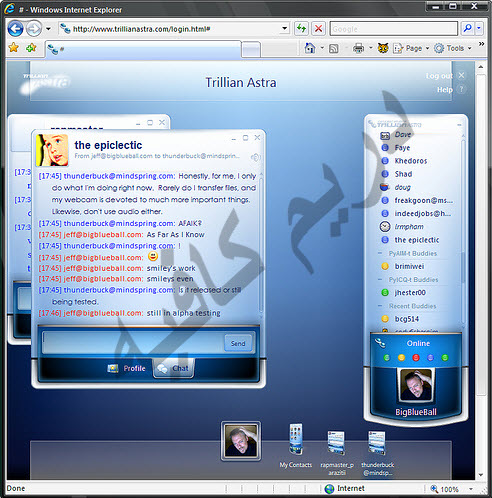
Task: Refresh the page with the green arrows
Action: (301, 29)
